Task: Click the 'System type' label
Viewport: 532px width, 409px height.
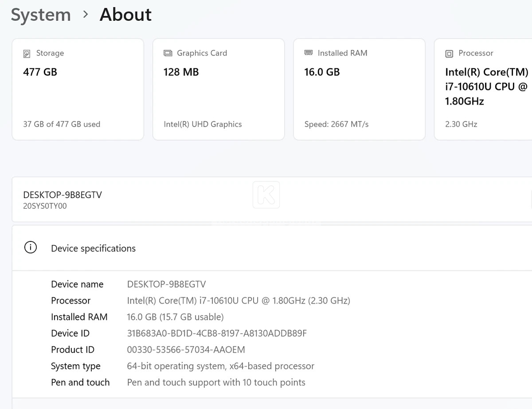Action: tap(76, 366)
